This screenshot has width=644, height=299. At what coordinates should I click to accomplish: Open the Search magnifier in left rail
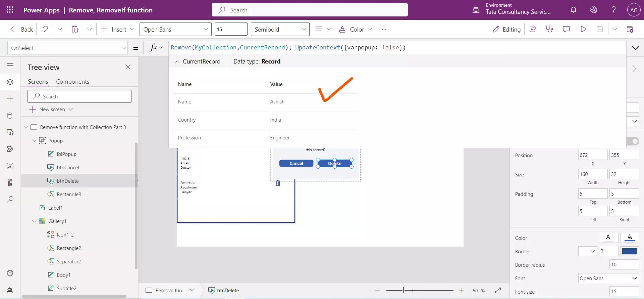(10, 199)
